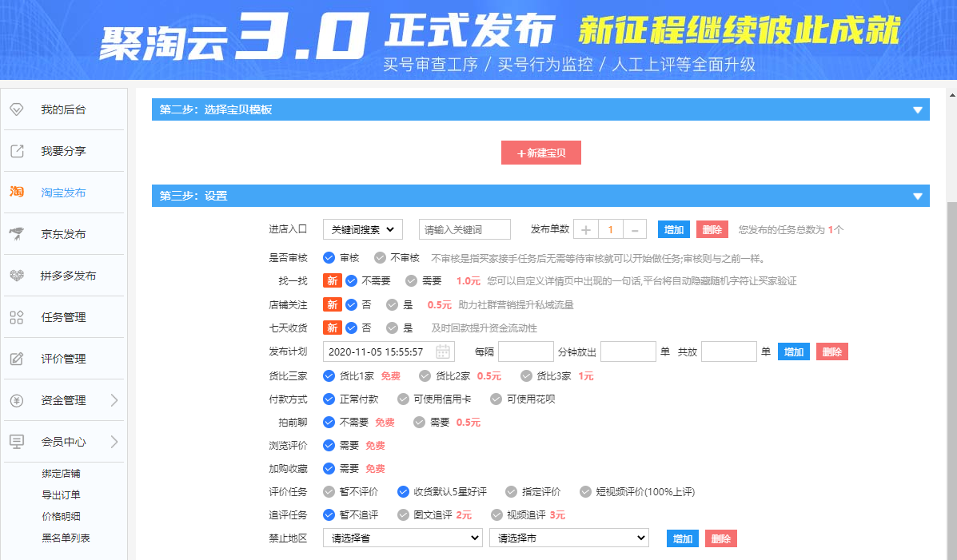Viewport: 957px width, 560px height.
Task: Open 我的后台 in the sidebar
Action: pos(63,109)
